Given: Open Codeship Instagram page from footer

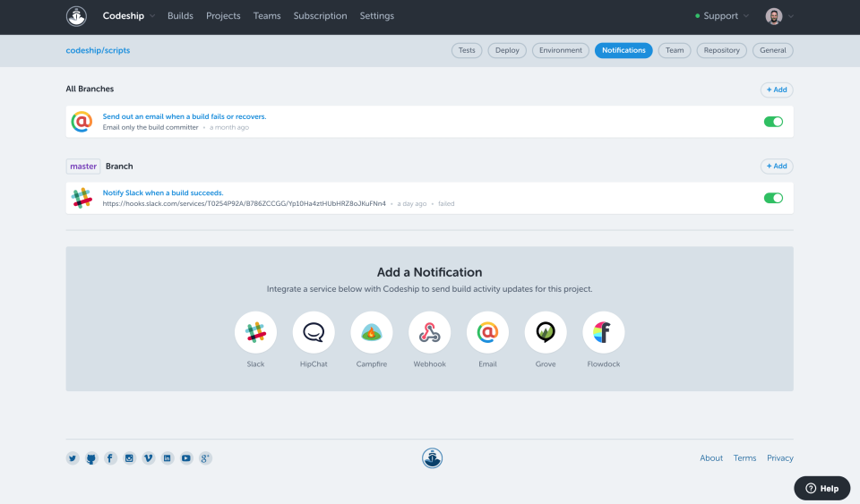Looking at the screenshot, I should point(129,458).
